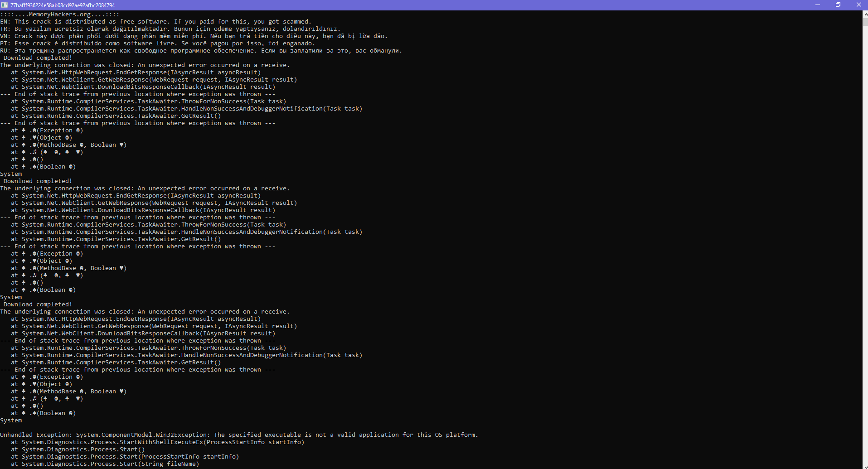Click the last 'System' output line

(11, 421)
